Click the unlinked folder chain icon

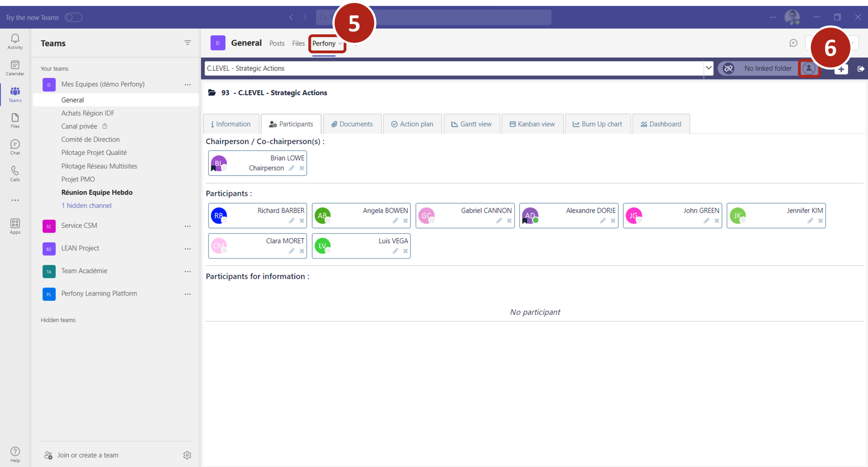[728, 68]
